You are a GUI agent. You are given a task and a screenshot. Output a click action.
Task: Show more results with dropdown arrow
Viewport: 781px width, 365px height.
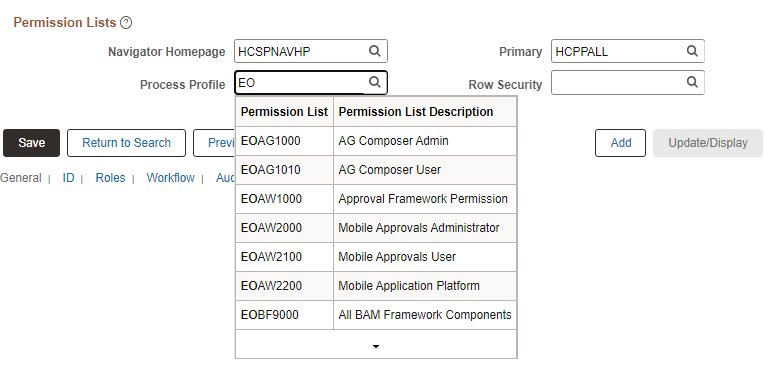(376, 346)
